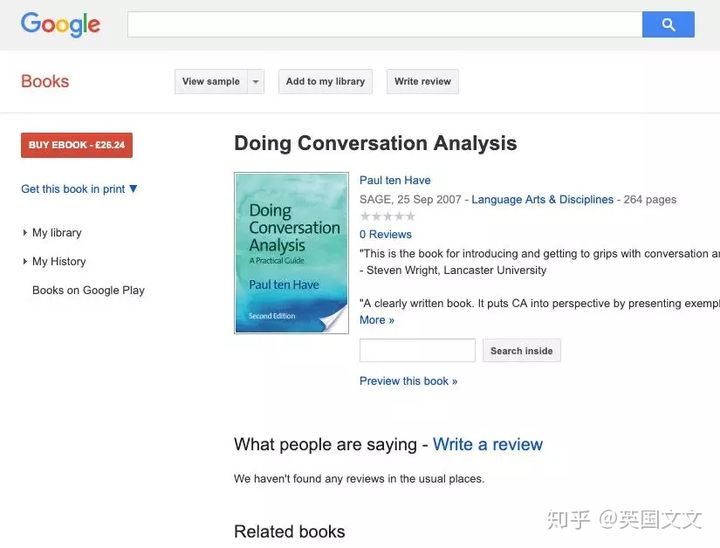Click the Write review button
Screen dimensions: 720x548
[422, 81]
